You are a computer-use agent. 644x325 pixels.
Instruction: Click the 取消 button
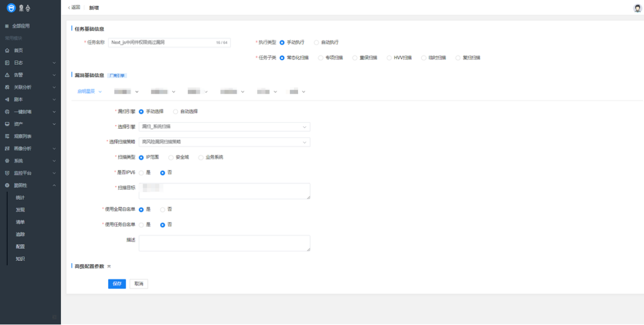click(x=138, y=284)
